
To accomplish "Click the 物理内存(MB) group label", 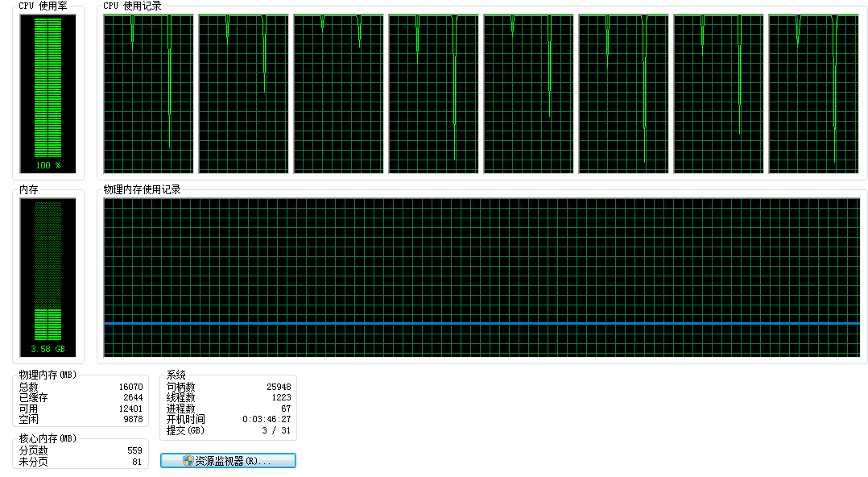I will click(48, 375).
